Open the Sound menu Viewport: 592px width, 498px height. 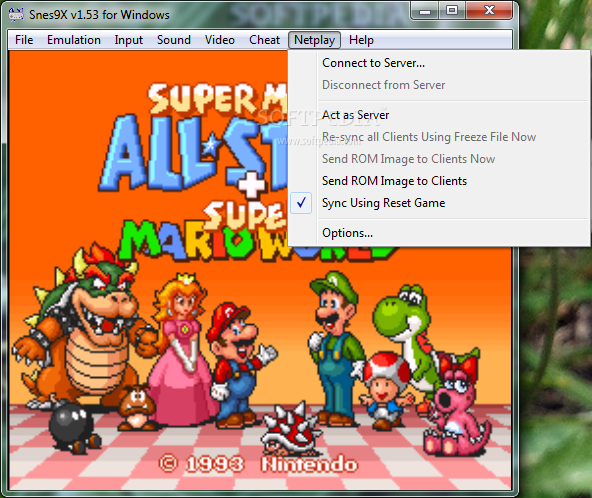174,40
